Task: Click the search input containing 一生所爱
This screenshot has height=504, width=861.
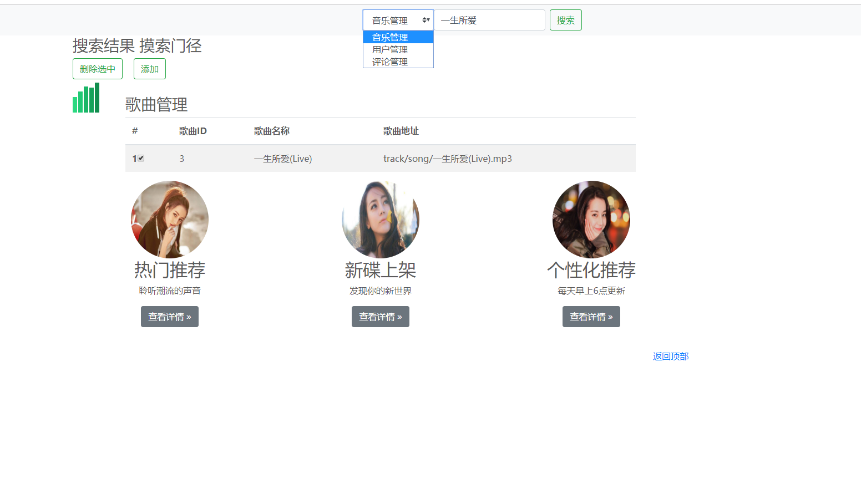Action: pos(489,19)
